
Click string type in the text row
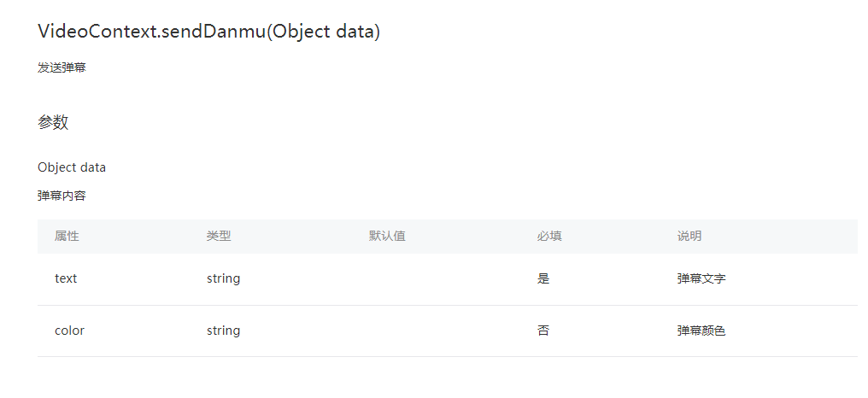(223, 278)
